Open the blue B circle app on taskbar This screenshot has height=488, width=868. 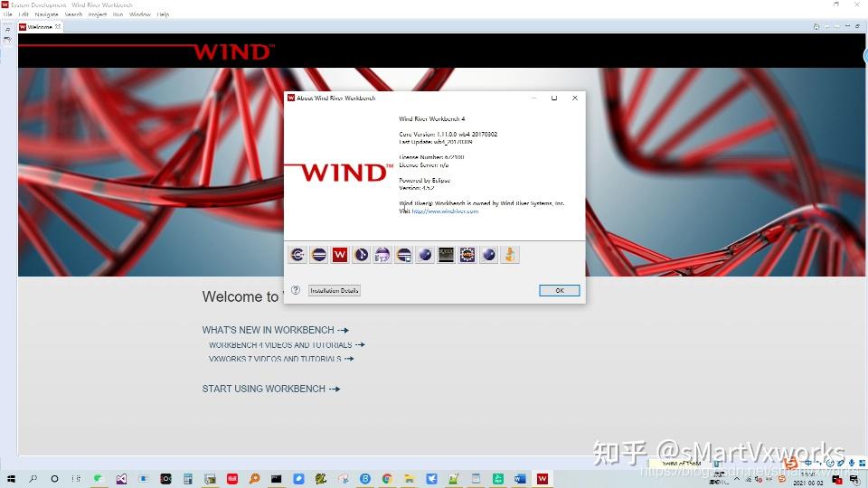pyautogui.click(x=364, y=479)
